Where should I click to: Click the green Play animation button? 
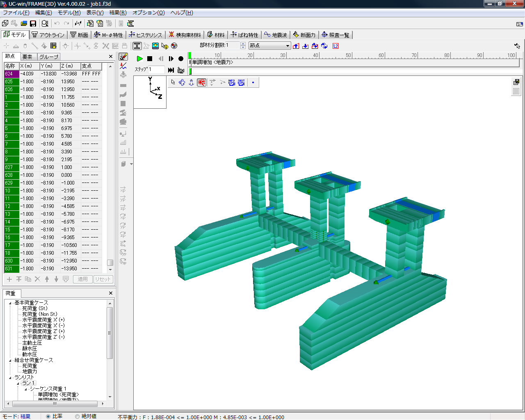[x=139, y=59]
